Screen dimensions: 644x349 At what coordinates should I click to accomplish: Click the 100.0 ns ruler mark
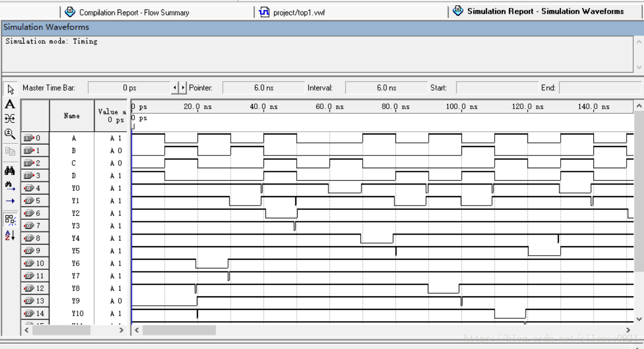click(461, 106)
